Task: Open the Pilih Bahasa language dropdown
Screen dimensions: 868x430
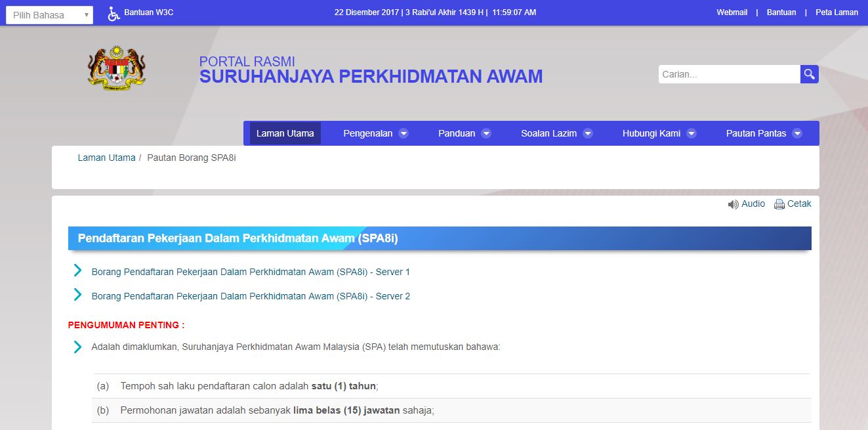Action: click(49, 15)
